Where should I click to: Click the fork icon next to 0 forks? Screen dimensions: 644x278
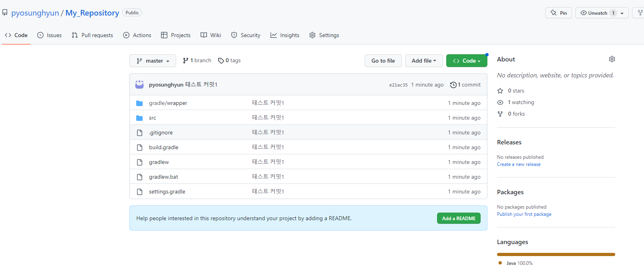(500, 114)
